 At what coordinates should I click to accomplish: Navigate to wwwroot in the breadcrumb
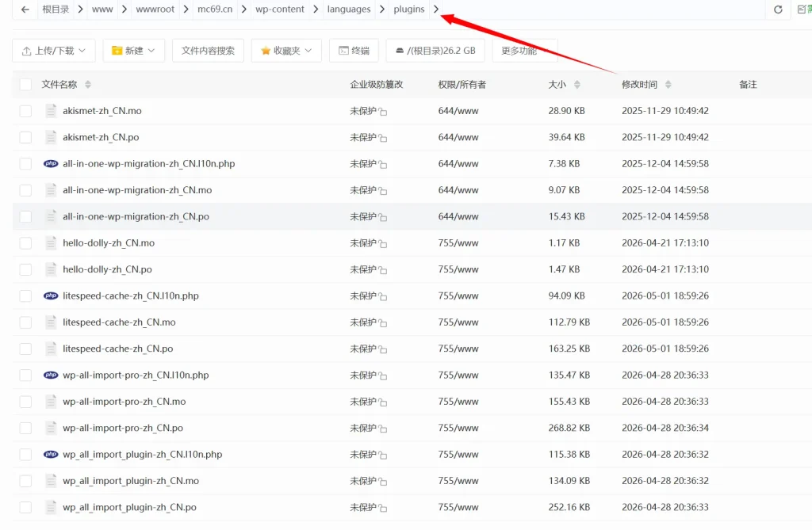point(155,10)
